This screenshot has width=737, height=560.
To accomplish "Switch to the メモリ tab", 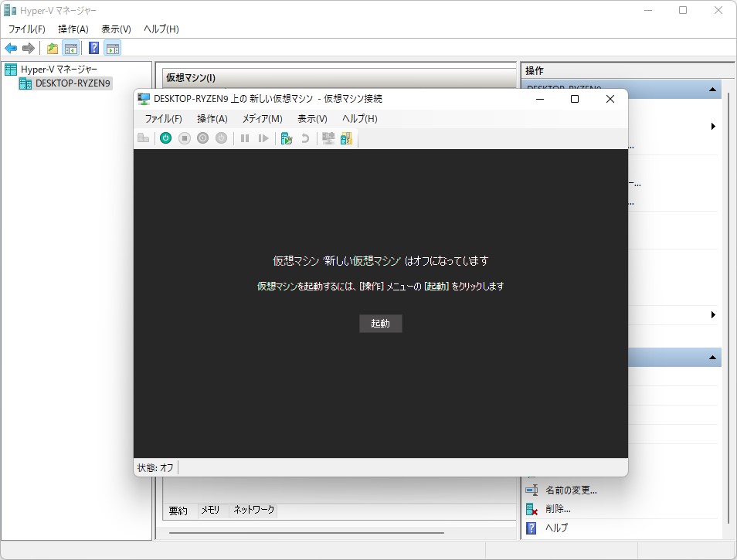I will pyautogui.click(x=210, y=511).
